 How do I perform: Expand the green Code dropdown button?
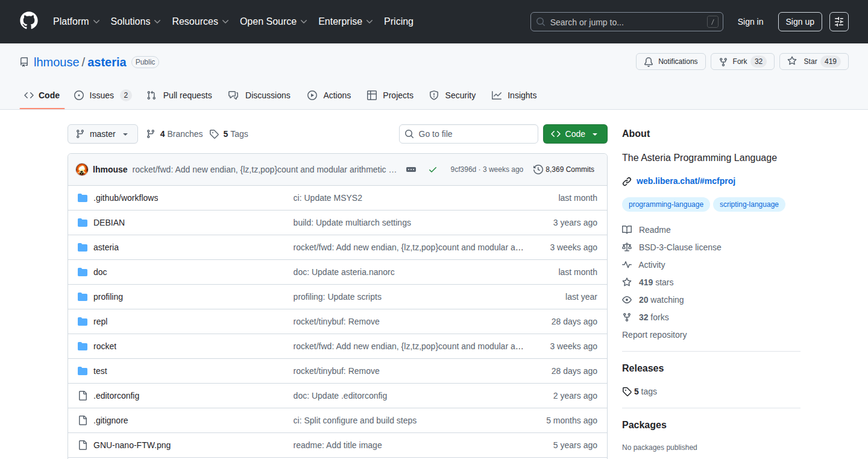[575, 134]
